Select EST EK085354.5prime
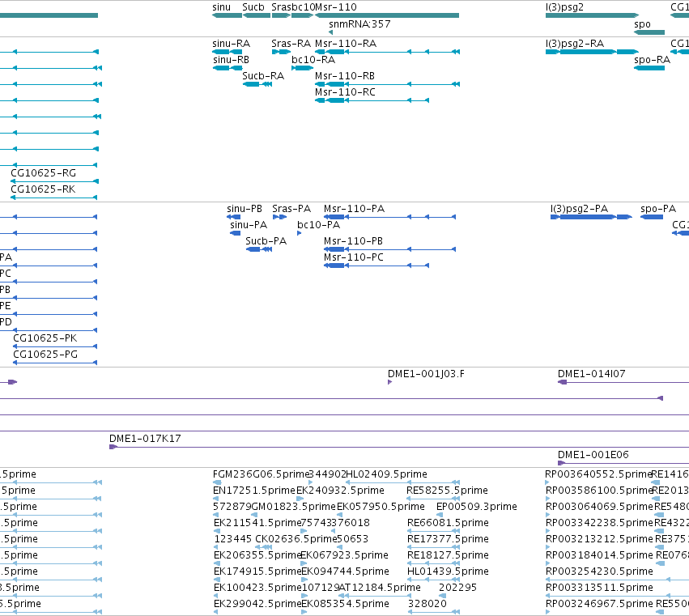This screenshot has width=689, height=616. point(346,605)
